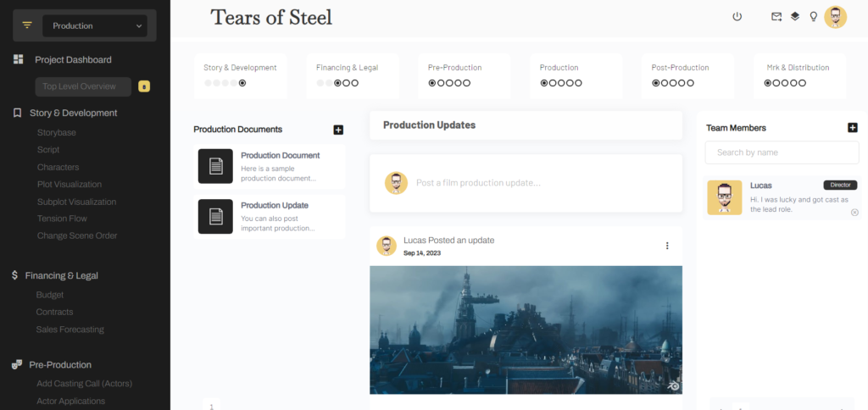Viewport: 868px width, 410px height.
Task: Go to Plot Visualization
Action: 70,185
